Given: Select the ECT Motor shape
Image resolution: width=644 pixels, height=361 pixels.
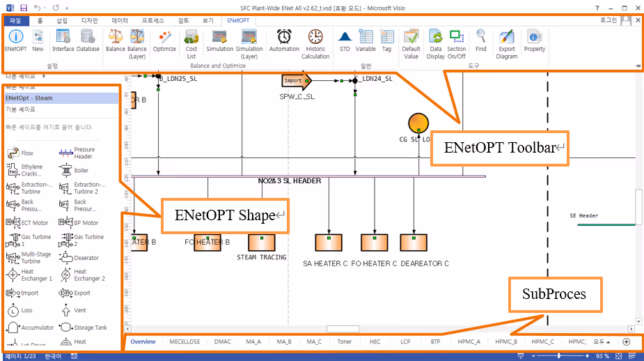Looking at the screenshot, I should coord(27,222).
